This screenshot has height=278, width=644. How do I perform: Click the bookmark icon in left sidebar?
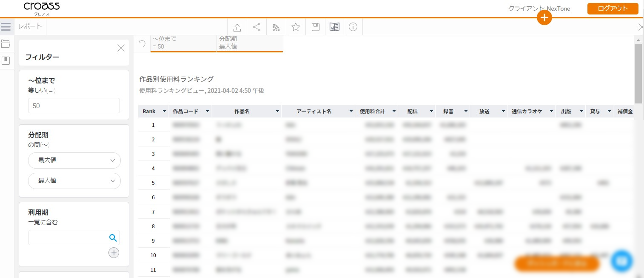[6, 60]
